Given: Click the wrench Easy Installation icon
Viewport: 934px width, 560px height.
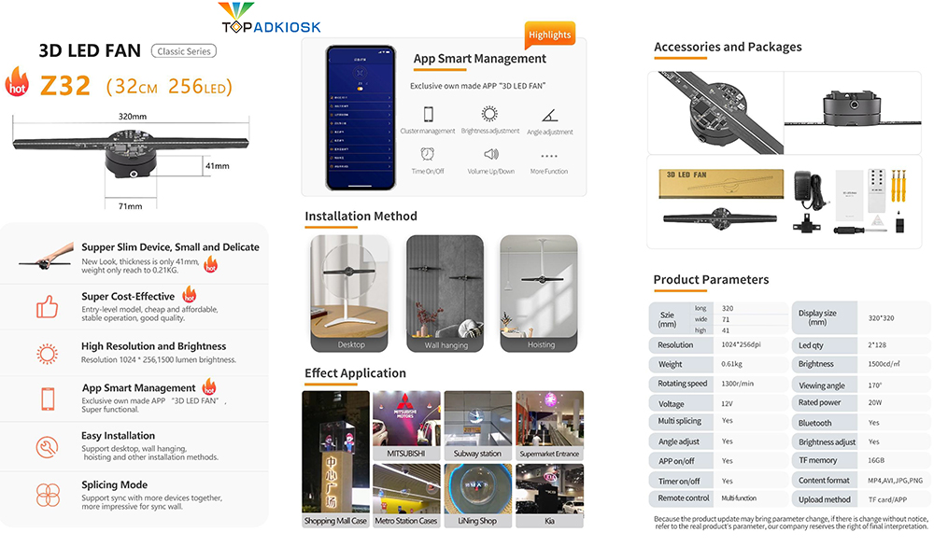Looking at the screenshot, I should [x=47, y=446].
